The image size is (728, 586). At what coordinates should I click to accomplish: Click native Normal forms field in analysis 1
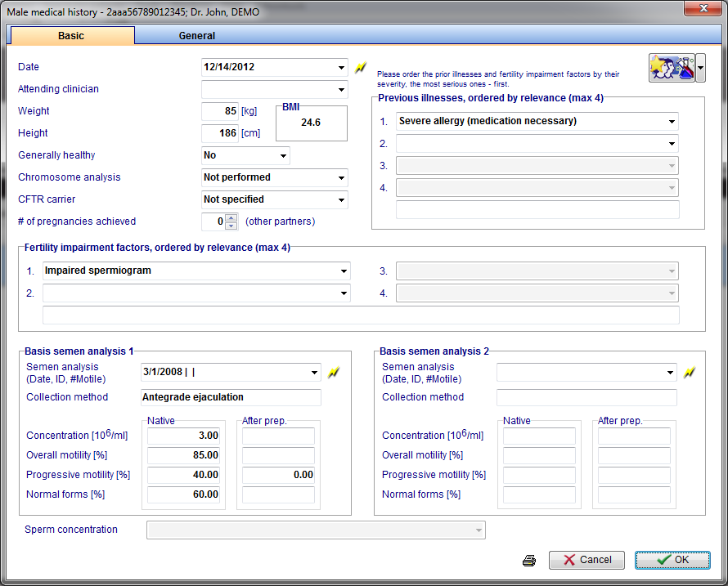tap(184, 494)
